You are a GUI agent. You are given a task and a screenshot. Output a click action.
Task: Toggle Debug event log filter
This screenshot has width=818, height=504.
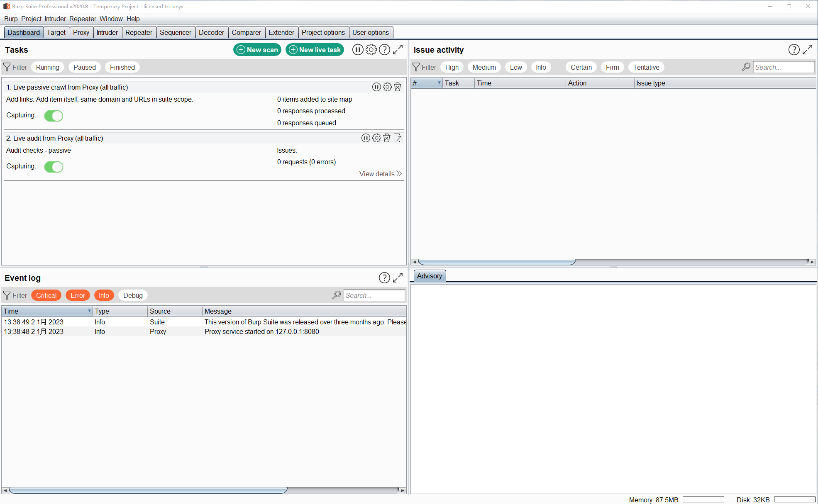133,295
